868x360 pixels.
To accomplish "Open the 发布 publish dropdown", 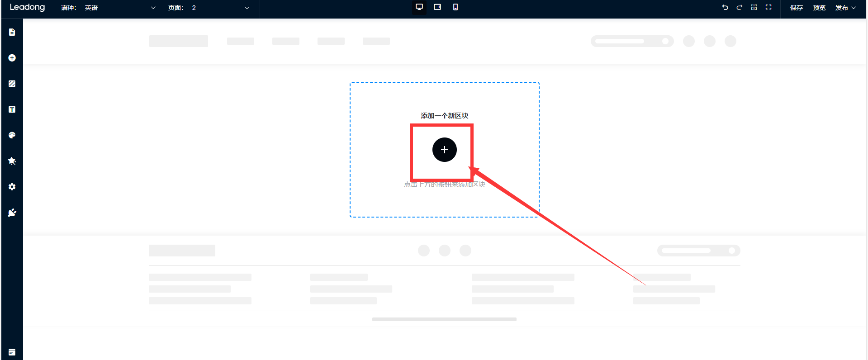I will point(845,8).
